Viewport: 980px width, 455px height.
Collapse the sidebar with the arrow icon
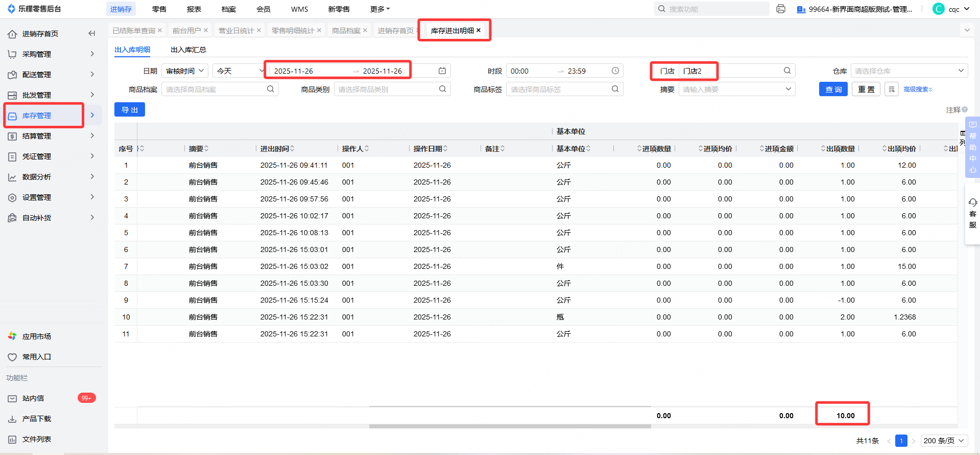point(92,34)
